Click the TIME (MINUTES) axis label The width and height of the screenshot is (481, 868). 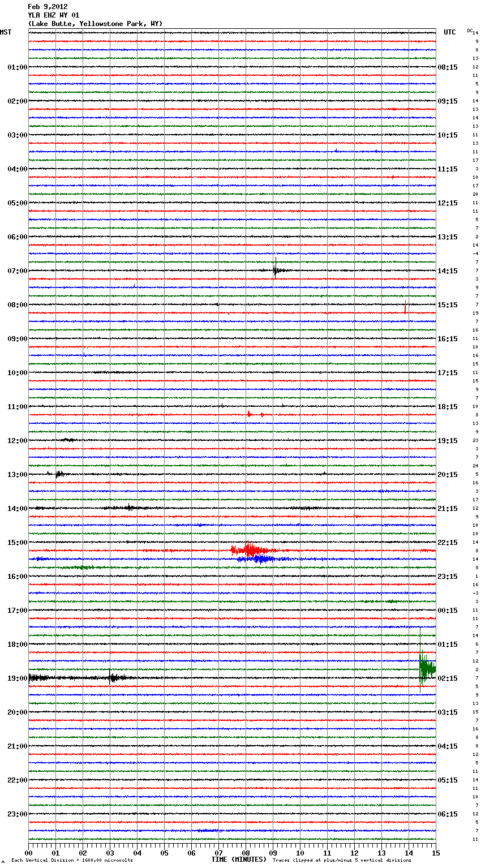click(x=239, y=860)
